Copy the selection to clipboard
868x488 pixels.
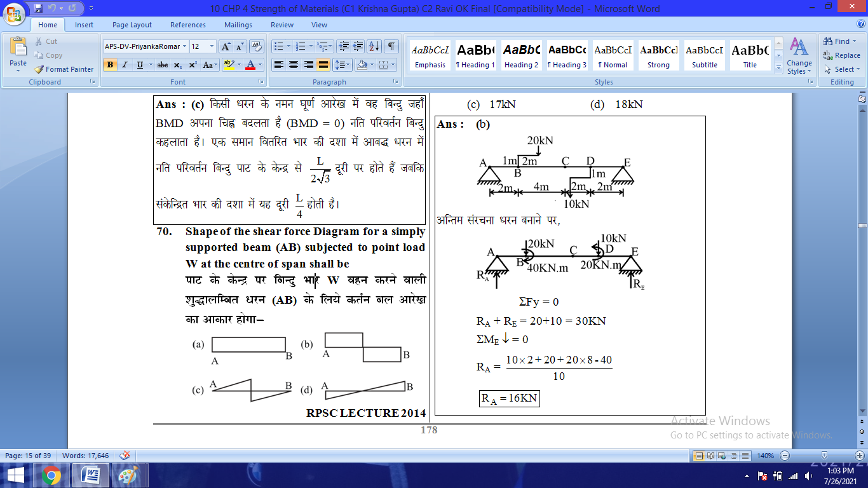coord(48,55)
